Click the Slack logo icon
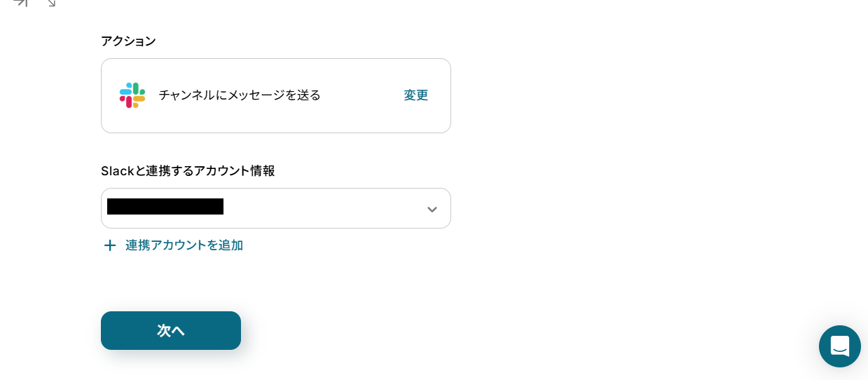The image size is (868, 380). pyautogui.click(x=132, y=95)
